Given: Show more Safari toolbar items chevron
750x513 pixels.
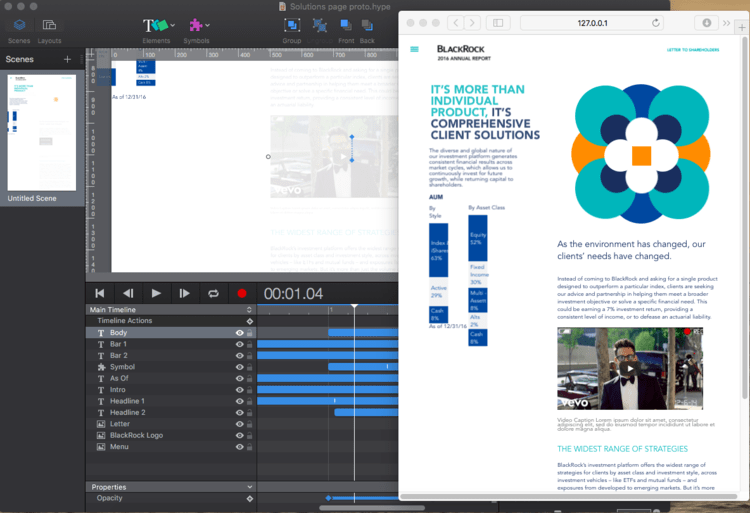Looking at the screenshot, I should click(727, 23).
